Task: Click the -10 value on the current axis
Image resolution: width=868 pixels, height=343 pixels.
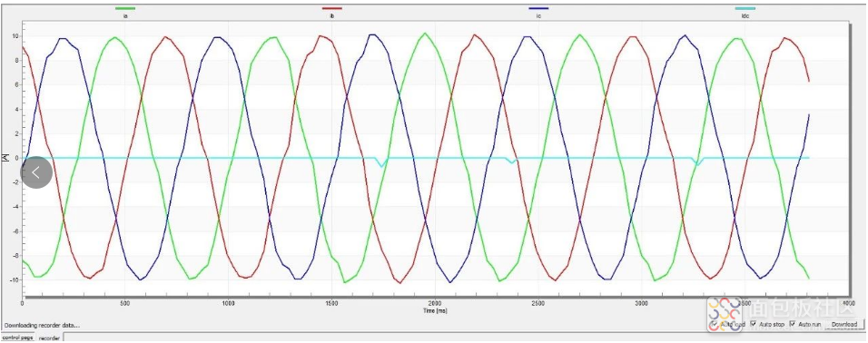Action: [x=15, y=279]
